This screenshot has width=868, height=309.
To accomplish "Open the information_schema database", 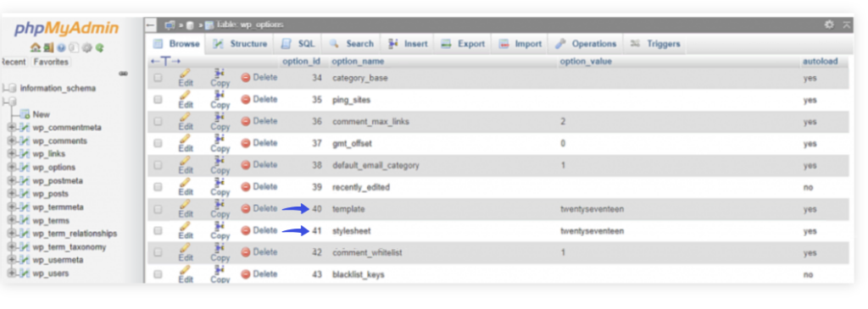I will click(x=58, y=88).
